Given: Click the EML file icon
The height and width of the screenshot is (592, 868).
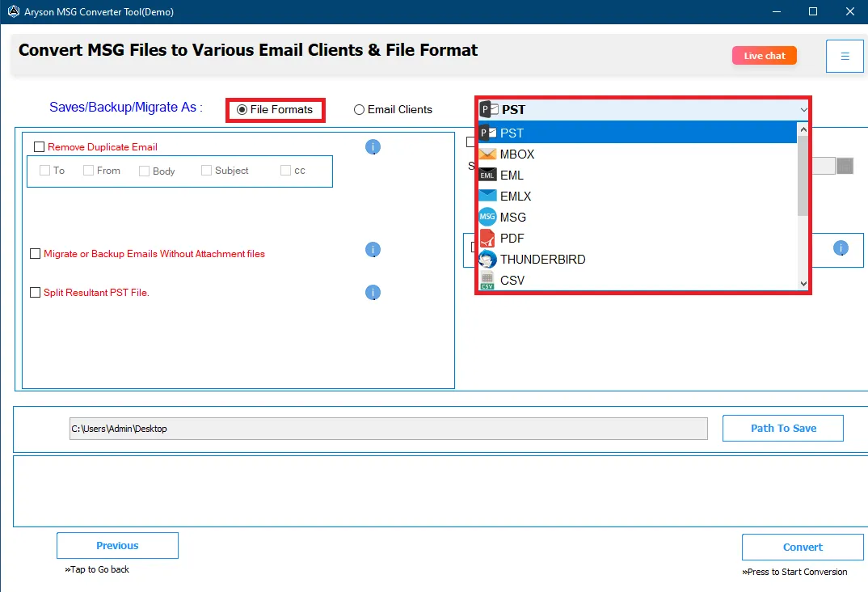Looking at the screenshot, I should click(487, 175).
